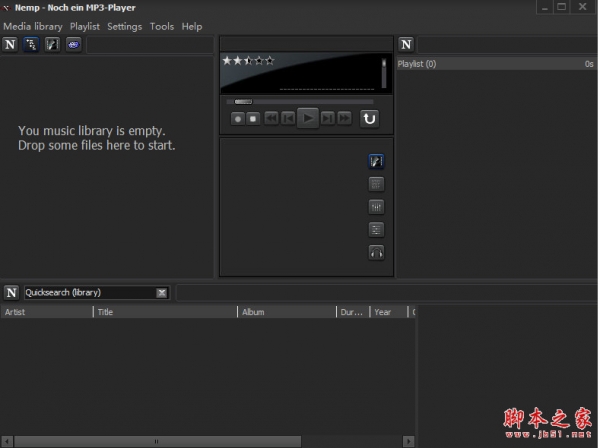Select the tree browse view icon
The image size is (600, 448).
(31, 44)
